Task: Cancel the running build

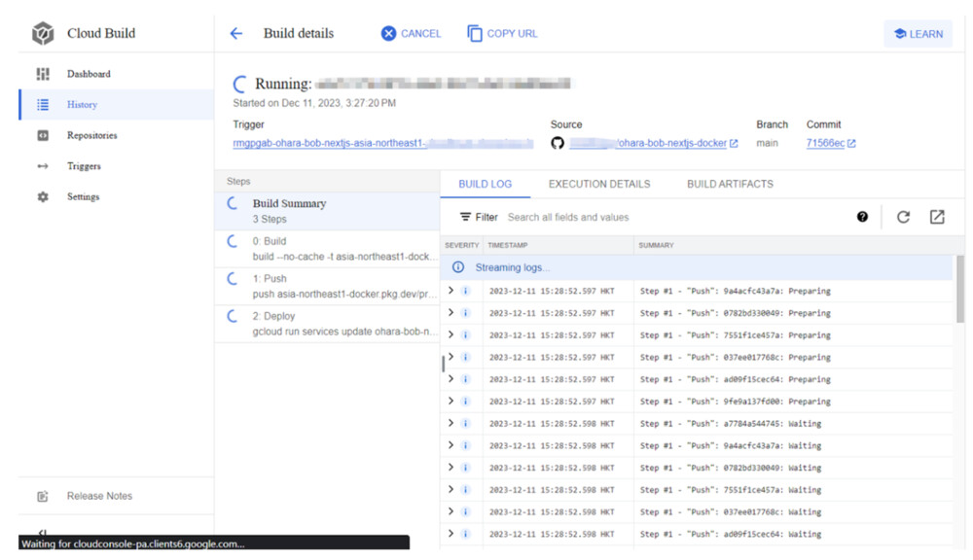Action: click(411, 33)
